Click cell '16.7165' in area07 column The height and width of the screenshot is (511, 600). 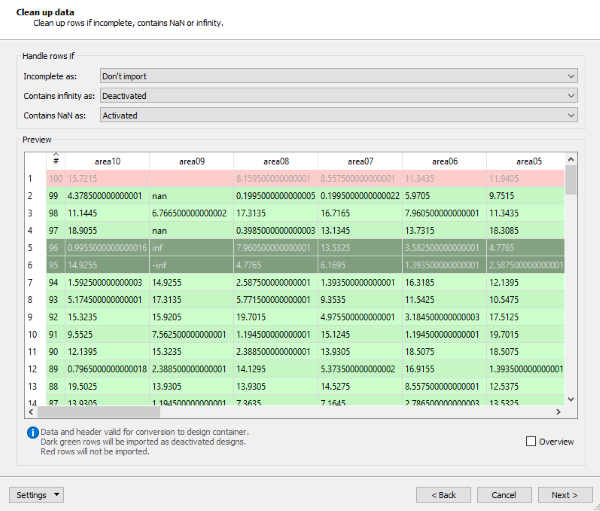(360, 213)
